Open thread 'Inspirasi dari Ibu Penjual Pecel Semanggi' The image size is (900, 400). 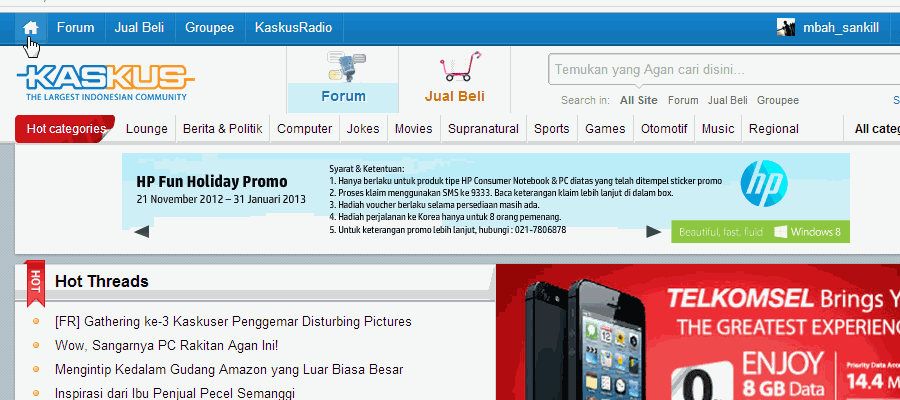tap(175, 394)
